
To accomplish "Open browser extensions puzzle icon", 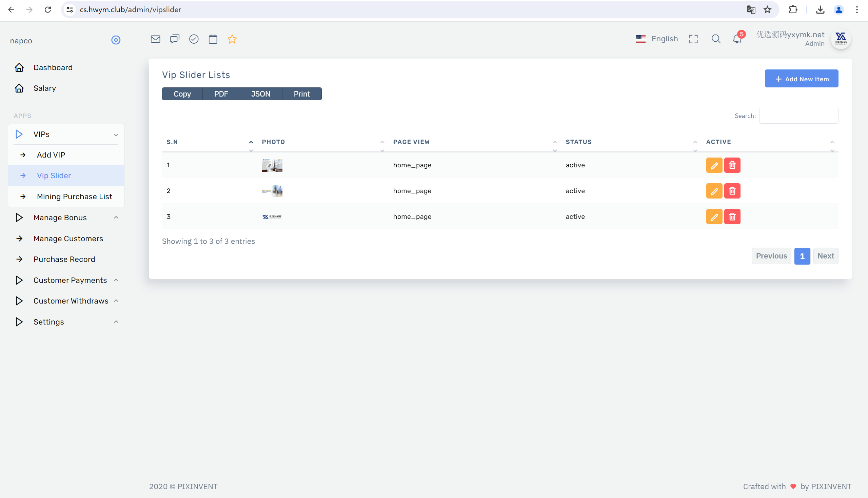I will tap(793, 9).
